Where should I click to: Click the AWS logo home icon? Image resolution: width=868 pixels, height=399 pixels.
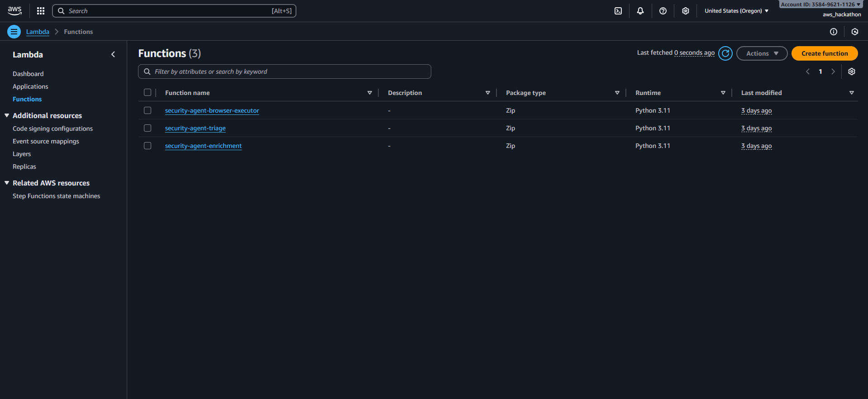(14, 10)
